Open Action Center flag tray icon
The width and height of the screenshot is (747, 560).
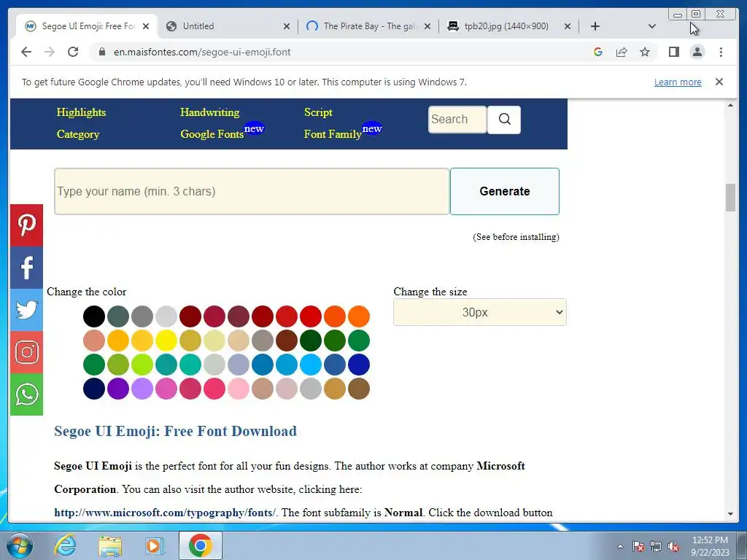click(638, 546)
